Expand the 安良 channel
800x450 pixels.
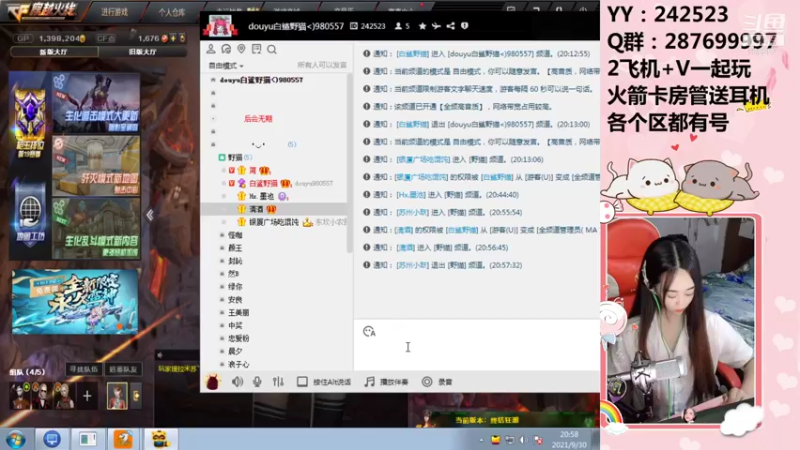[x=222, y=299]
